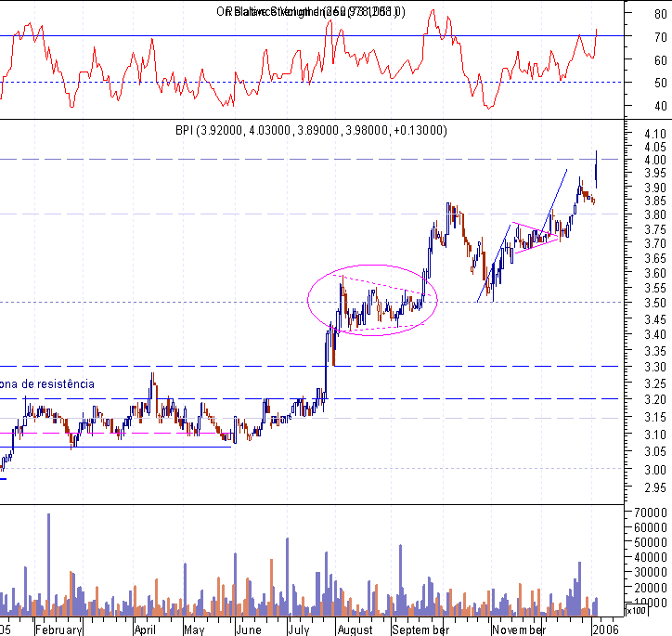
Task: Click the BPI price title text
Action: pyautogui.click(x=311, y=130)
